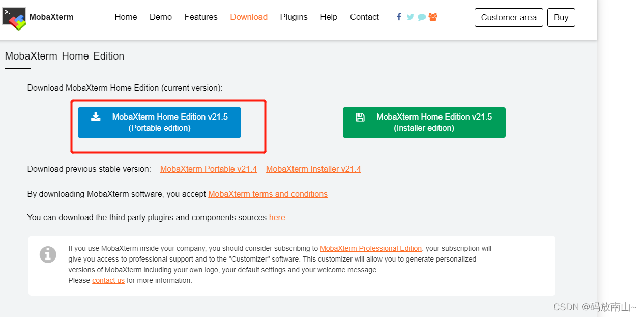Open the Facebook social icon
Screen dimensions: 644x317
tap(399, 17)
